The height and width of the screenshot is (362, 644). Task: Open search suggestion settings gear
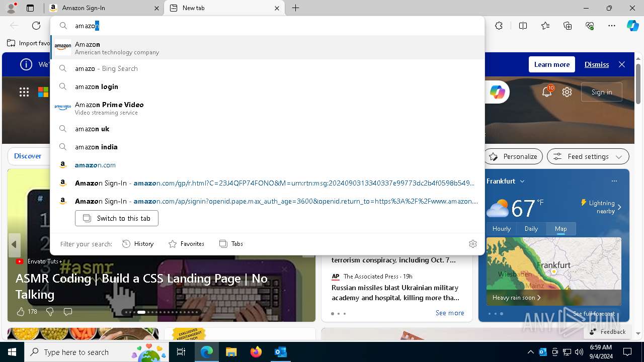472,244
